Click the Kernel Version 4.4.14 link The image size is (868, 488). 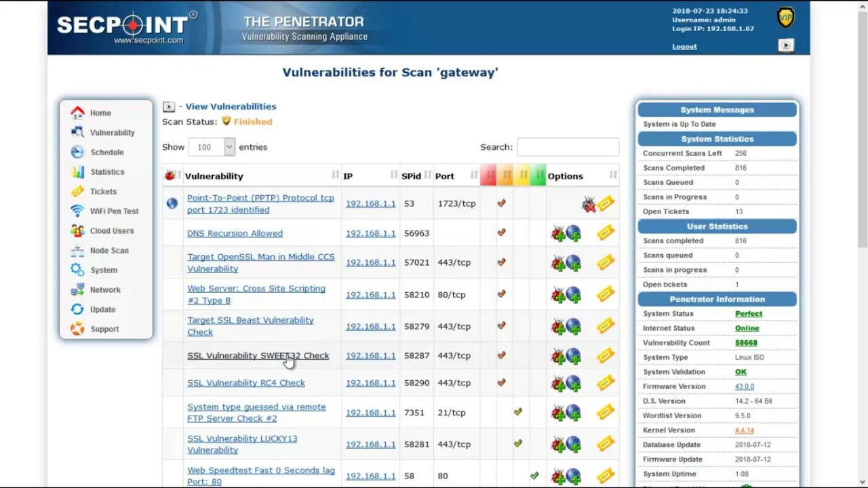(x=745, y=430)
